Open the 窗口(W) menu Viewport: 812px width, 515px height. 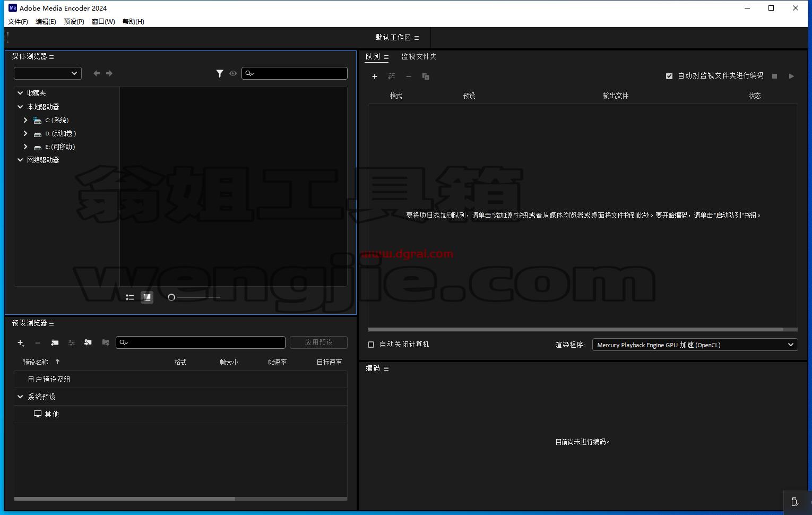[x=103, y=22]
